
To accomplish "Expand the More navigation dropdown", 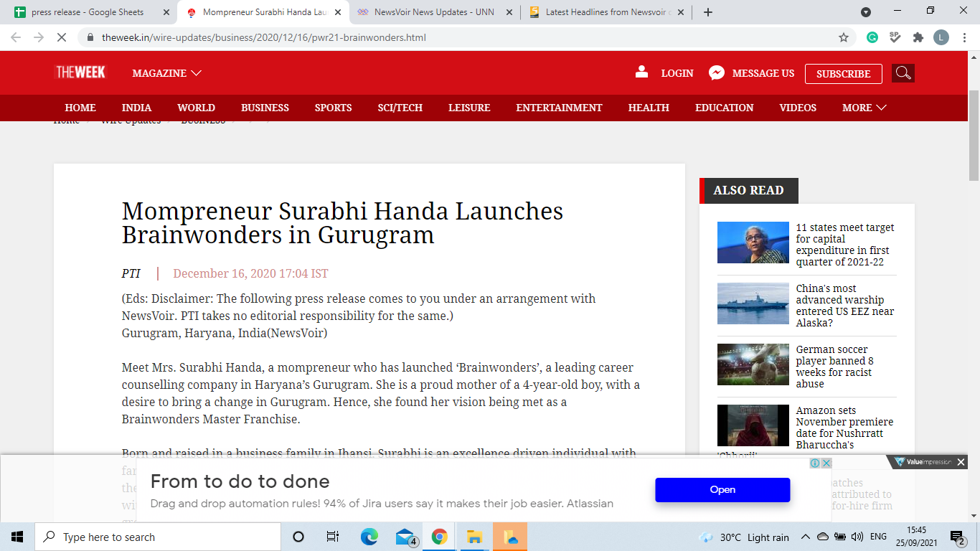I will point(864,108).
